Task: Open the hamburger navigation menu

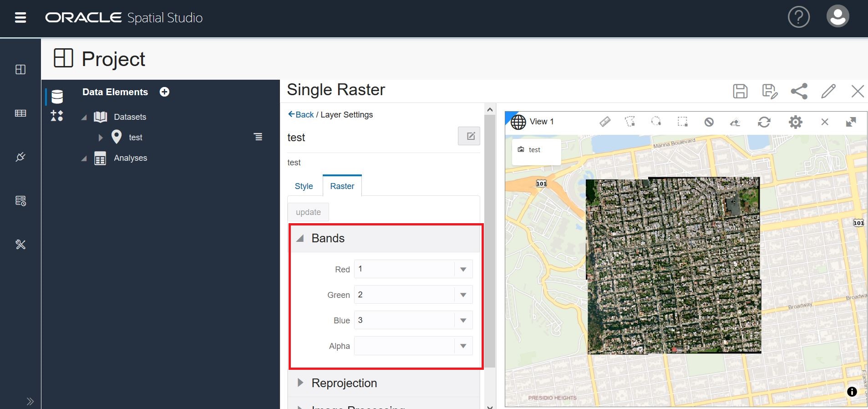Action: tap(20, 18)
